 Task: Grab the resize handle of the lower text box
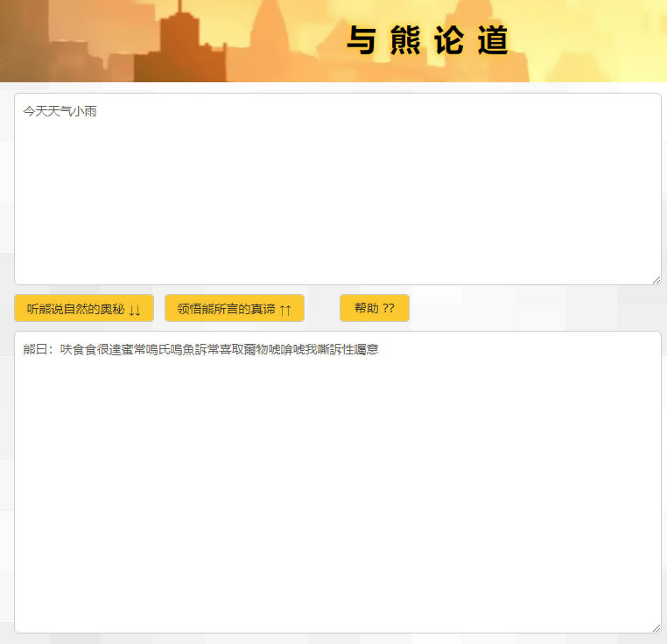(656, 627)
